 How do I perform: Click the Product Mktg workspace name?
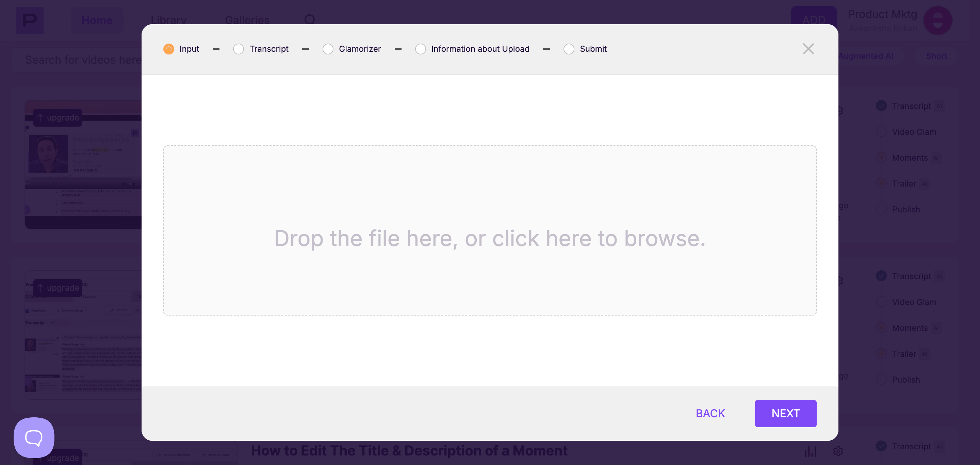coord(882,14)
